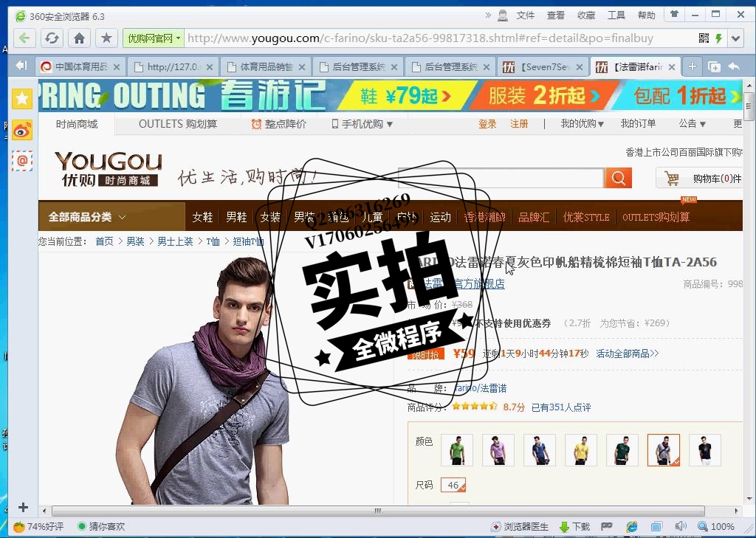Open the QR code icon in address bar
756x538 pixels.
[704, 38]
